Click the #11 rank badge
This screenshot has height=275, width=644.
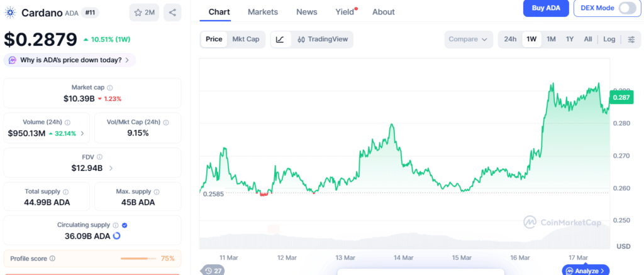point(89,13)
